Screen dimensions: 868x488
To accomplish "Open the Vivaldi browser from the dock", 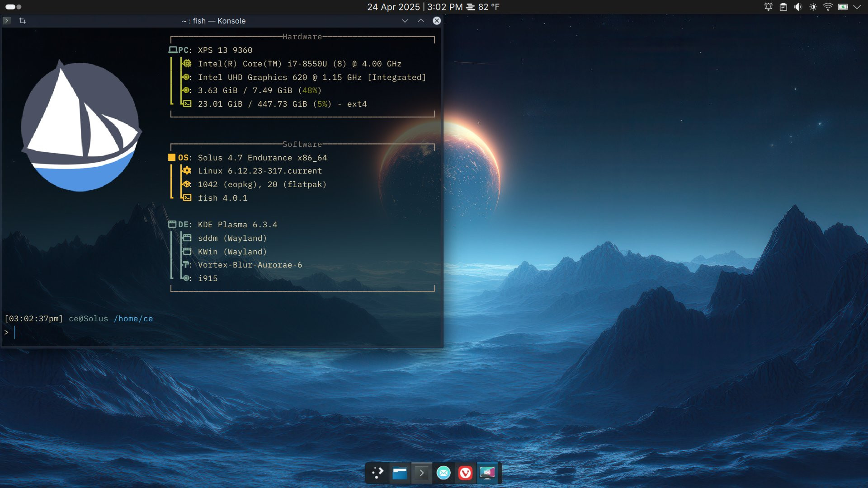I will (x=465, y=473).
